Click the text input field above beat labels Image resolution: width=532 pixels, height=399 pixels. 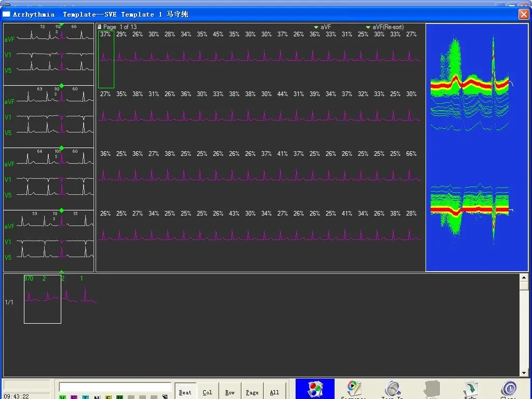[115, 387]
